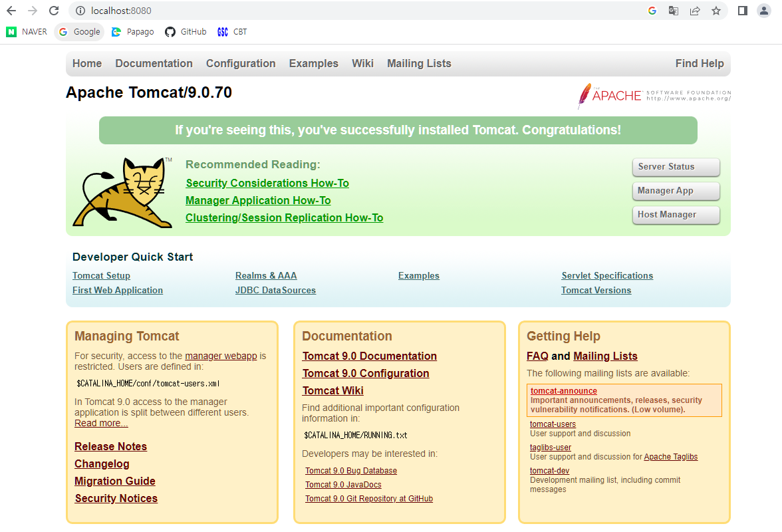Screen dimensions: 782x532
Task: Go back using browser back arrow
Action: 11,11
